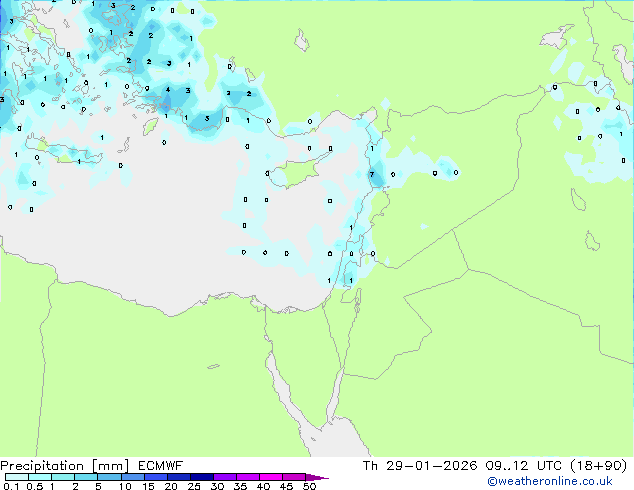
Task: Click the '10' legend scale label
Action: (125, 486)
